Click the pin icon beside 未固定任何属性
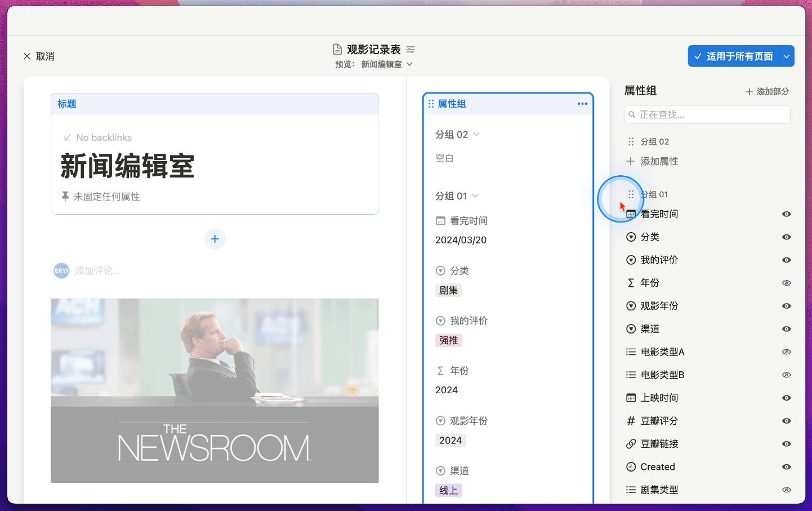 pyautogui.click(x=65, y=196)
